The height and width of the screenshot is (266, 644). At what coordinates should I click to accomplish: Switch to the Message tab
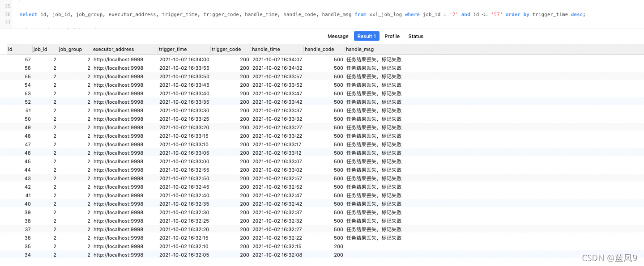coord(338,36)
